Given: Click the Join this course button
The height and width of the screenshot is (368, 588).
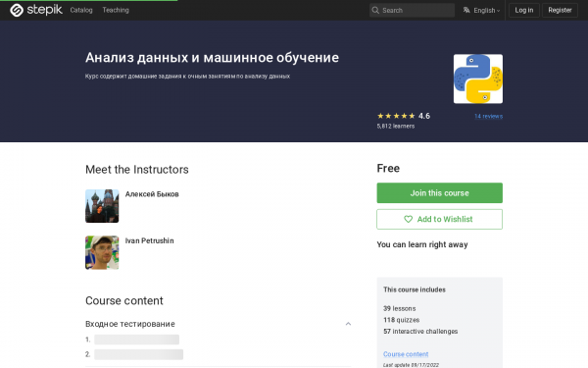Looking at the screenshot, I should tap(439, 193).
